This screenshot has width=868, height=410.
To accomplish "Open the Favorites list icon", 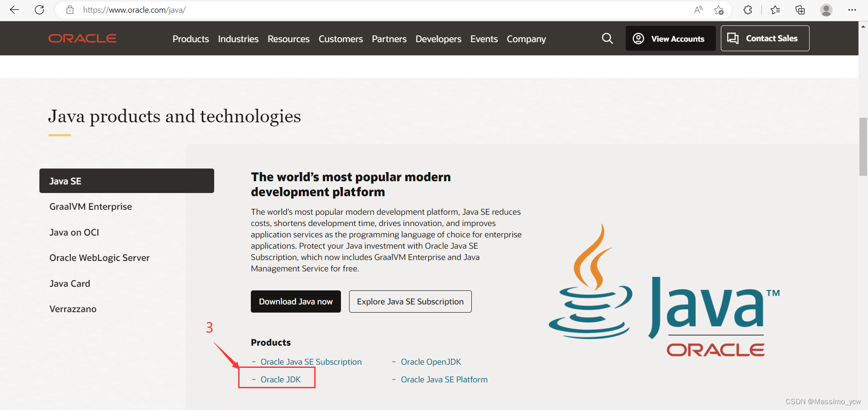I will tap(775, 10).
